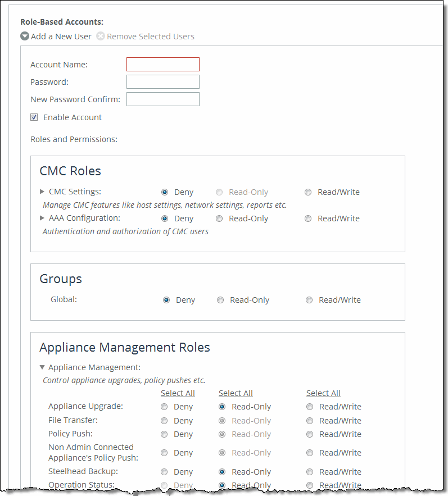448x496 pixels.
Task: Click the Add a New User icon
Action: (x=25, y=36)
